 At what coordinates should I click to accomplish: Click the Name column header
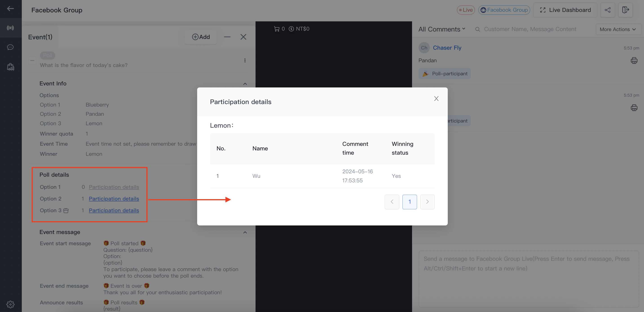tap(260, 148)
